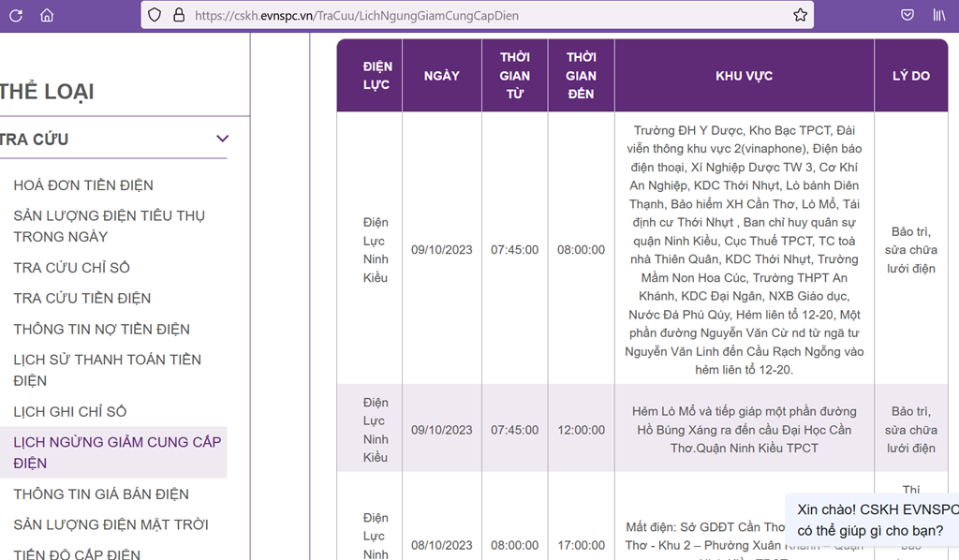Image resolution: width=959 pixels, height=560 pixels.
Task: Open THÔNG TIN NỢ TIỀN ĐIỆN page
Action: point(101,330)
